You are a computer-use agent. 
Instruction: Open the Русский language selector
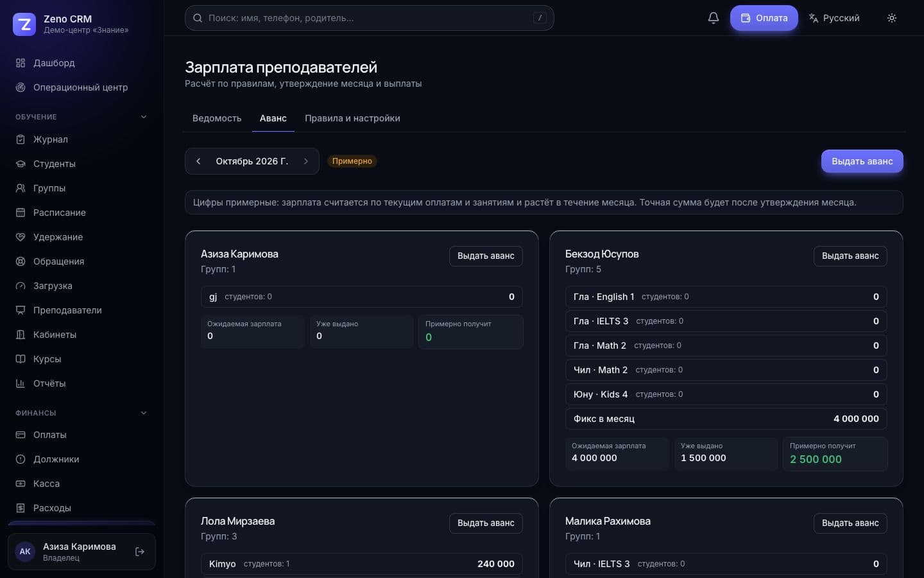click(834, 18)
